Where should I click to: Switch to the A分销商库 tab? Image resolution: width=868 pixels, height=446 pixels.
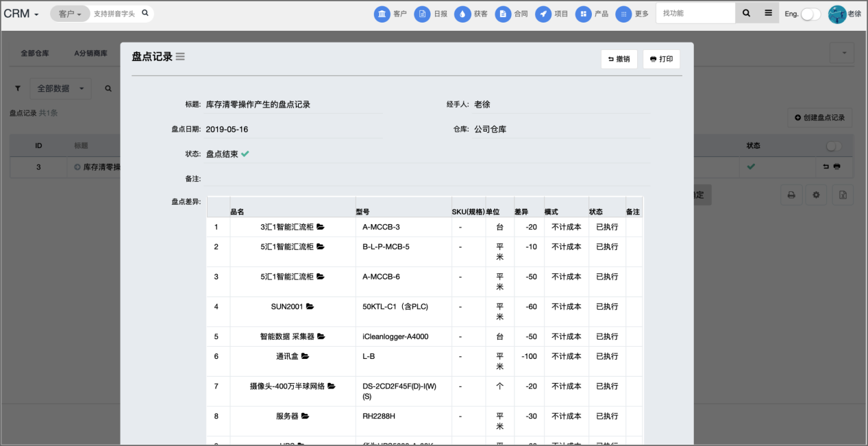(90, 53)
